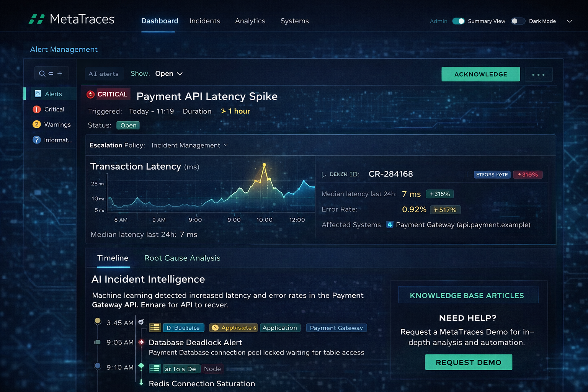Viewport: 588px width, 392px height.
Task: Click the Admin link
Action: [x=438, y=21]
